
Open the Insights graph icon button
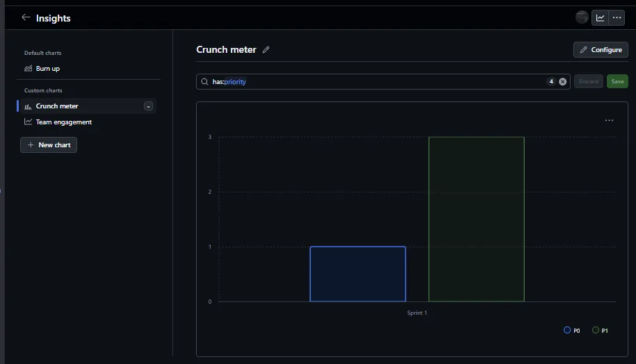click(x=600, y=18)
